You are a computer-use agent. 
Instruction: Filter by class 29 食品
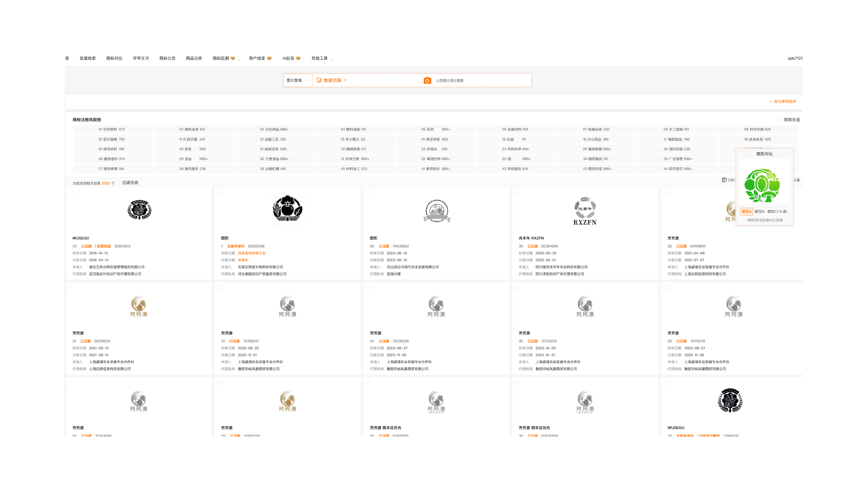point(193,159)
